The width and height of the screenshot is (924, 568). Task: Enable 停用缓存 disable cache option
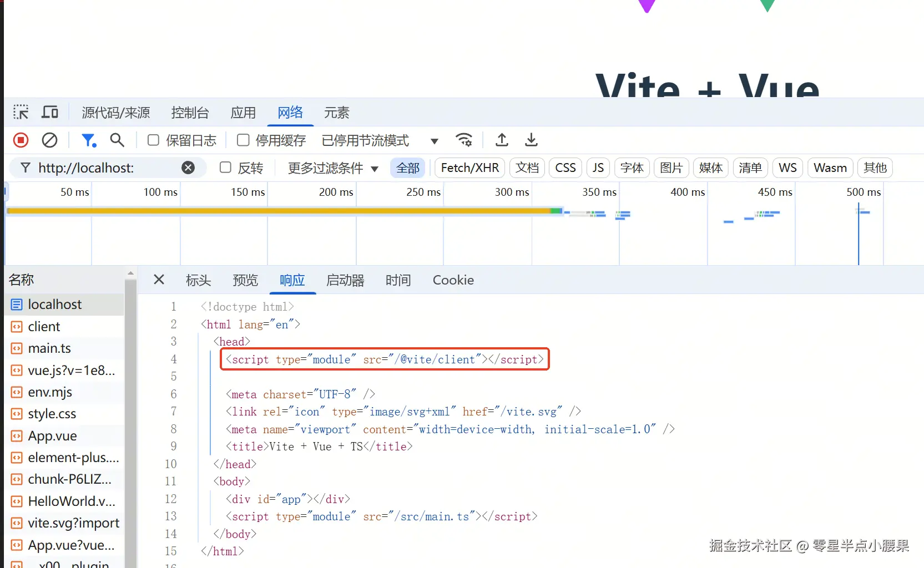243,140
